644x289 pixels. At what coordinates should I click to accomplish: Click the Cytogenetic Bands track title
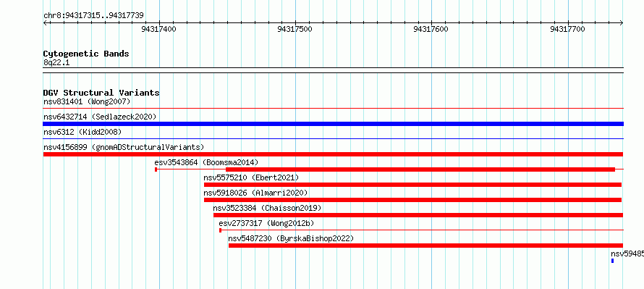(x=86, y=54)
